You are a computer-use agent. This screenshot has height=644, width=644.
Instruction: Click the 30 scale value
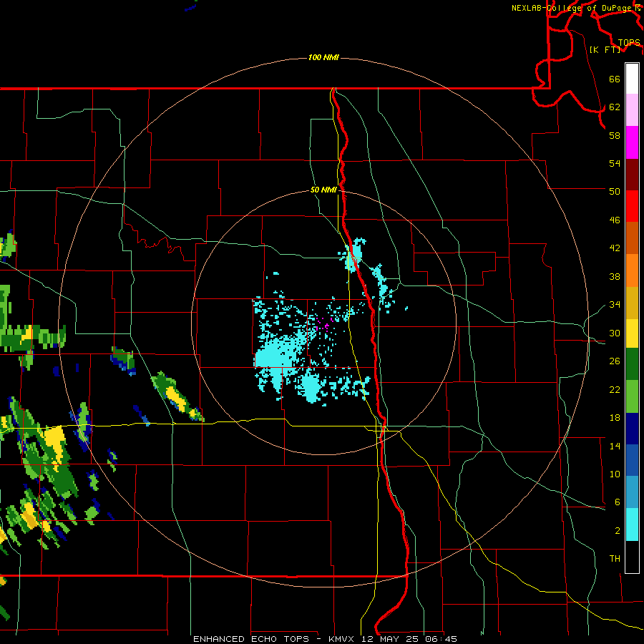[x=615, y=333]
